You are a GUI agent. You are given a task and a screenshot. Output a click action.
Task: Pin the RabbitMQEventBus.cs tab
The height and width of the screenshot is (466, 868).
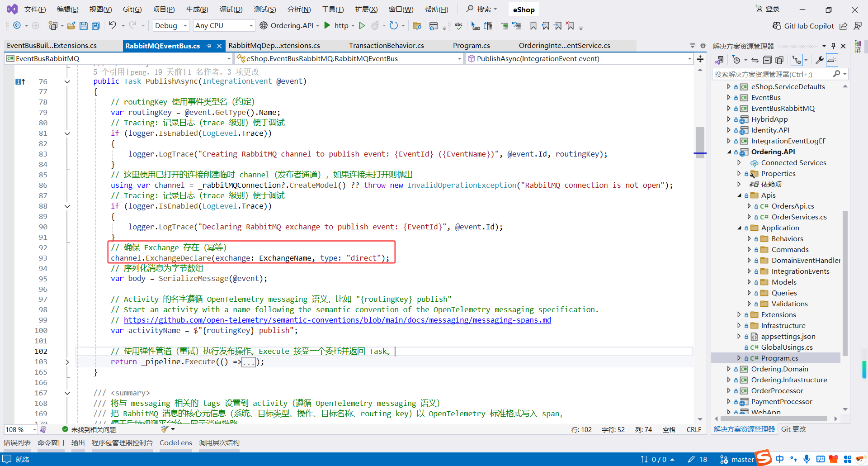pyautogui.click(x=208, y=45)
